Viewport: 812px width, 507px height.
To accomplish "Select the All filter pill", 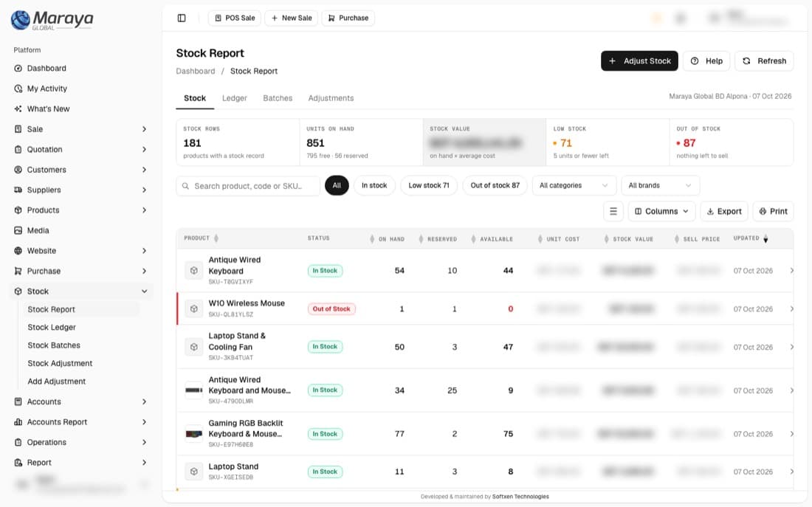I will [x=337, y=185].
